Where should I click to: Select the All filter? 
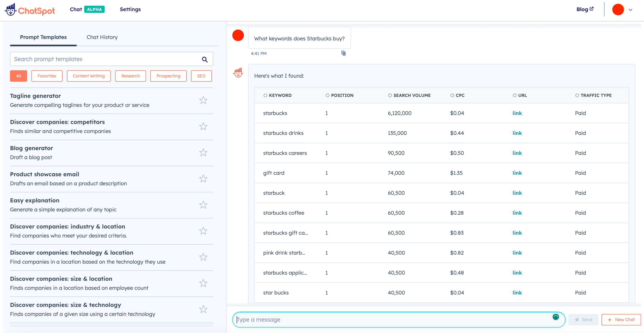point(19,76)
